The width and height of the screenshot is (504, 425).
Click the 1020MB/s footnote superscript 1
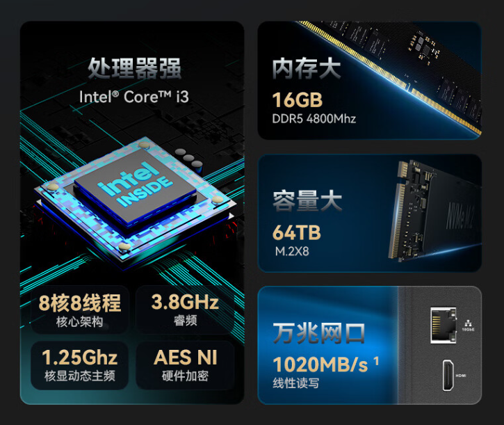tap(376, 360)
